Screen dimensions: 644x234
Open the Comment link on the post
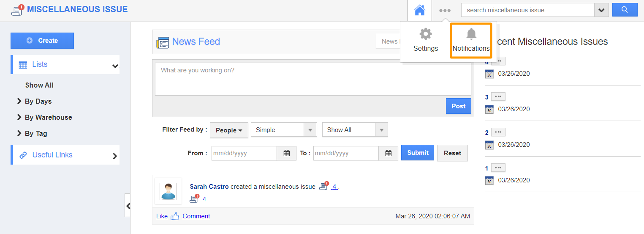point(196,216)
